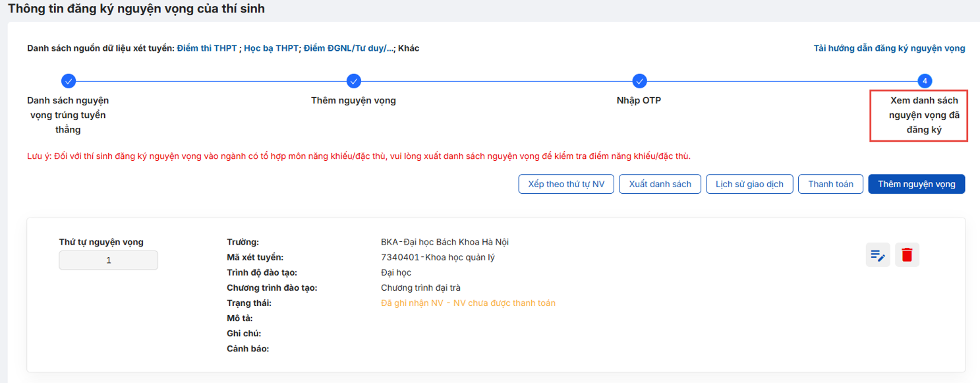Click Tải hướng dẫn đăng ký nguyện vọng link
This screenshot has height=383, width=980.
(x=889, y=48)
